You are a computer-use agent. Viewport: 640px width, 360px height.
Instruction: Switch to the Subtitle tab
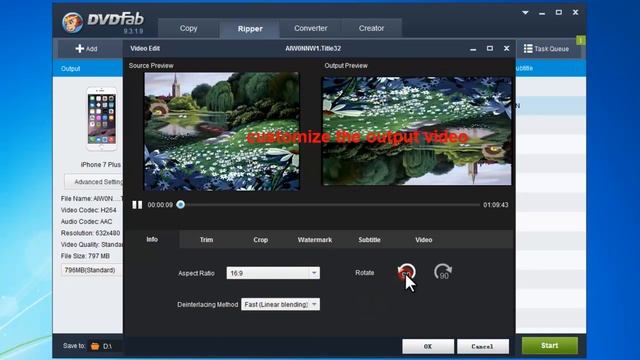[x=369, y=240]
